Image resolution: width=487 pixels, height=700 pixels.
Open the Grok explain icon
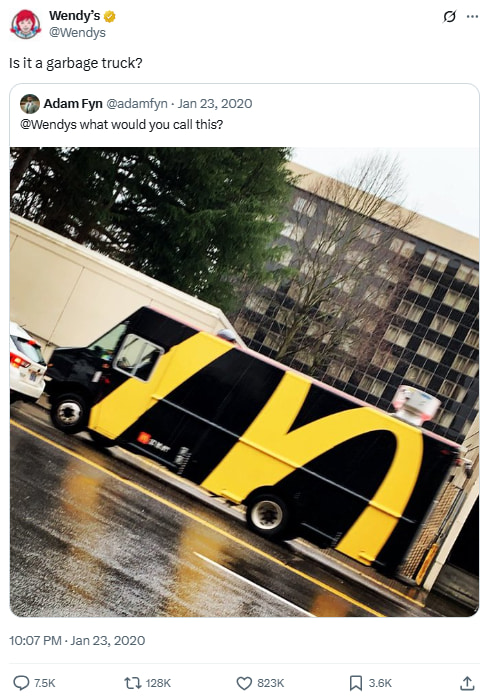[450, 17]
